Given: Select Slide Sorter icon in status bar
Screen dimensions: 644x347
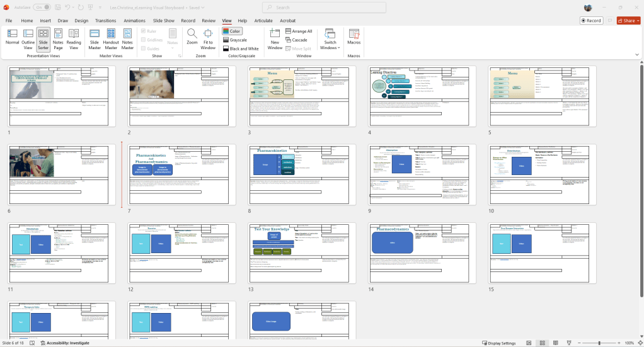Looking at the screenshot, I should pos(542,343).
